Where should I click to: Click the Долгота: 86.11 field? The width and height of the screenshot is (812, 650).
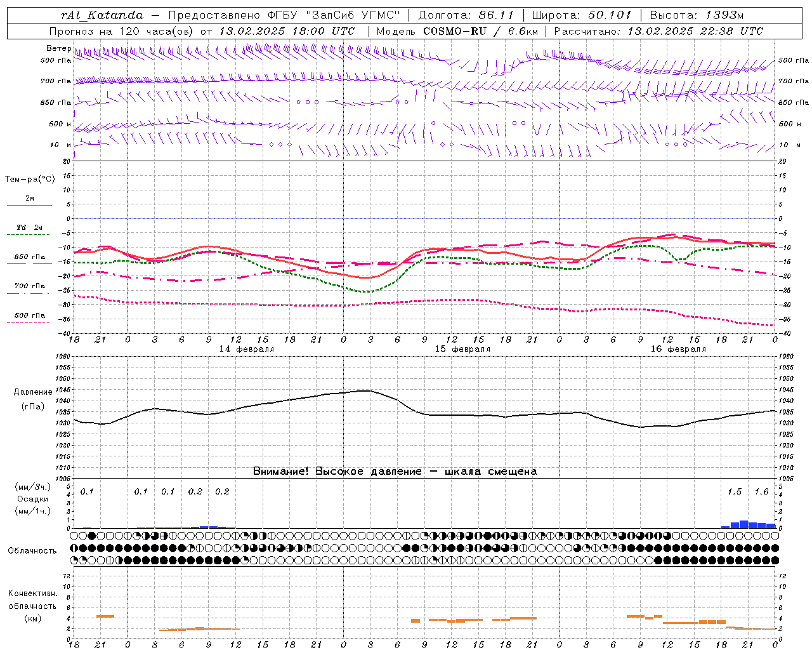[x=466, y=15]
